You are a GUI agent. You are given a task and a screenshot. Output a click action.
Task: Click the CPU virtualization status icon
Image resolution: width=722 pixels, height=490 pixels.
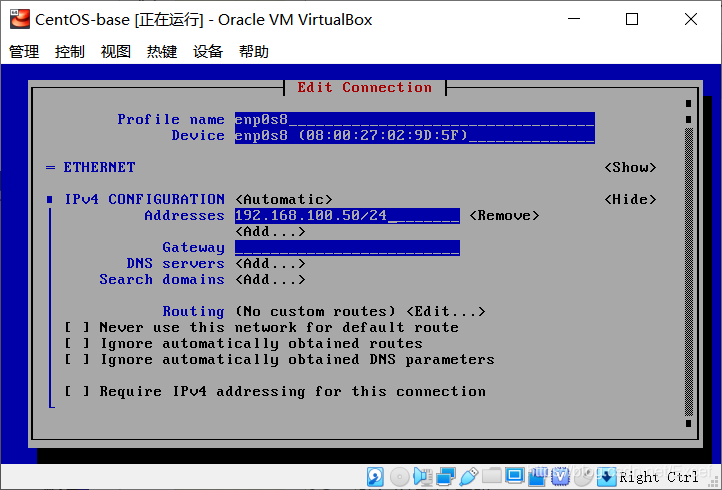[560, 477]
